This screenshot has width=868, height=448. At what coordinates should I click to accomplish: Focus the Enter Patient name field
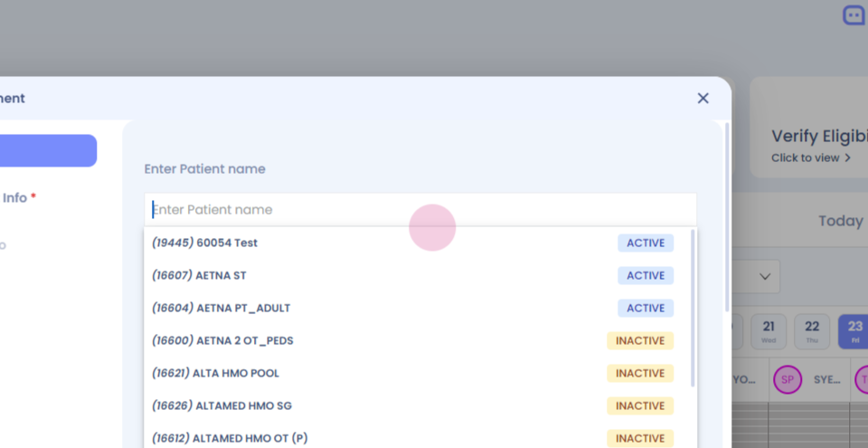pyautogui.click(x=420, y=210)
